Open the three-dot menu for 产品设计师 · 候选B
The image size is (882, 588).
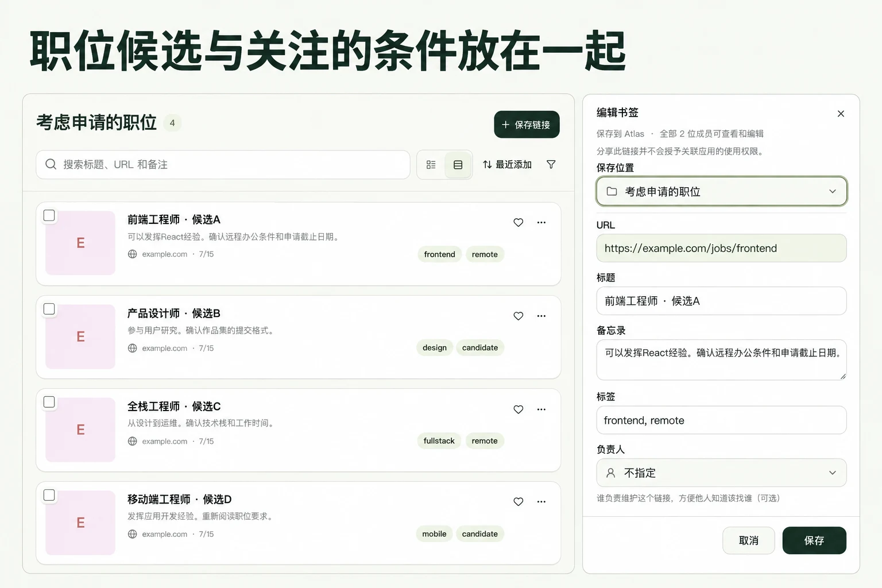click(541, 316)
